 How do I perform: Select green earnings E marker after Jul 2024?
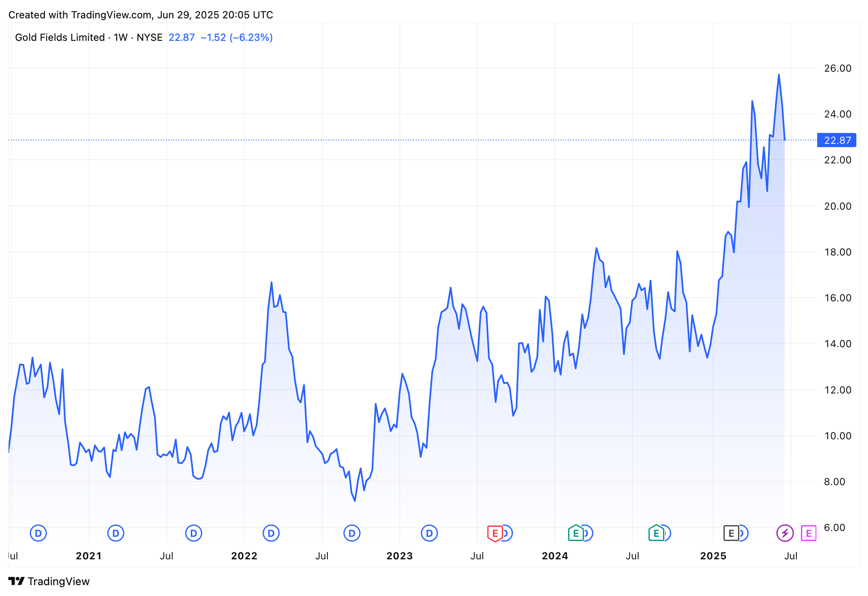tap(656, 533)
